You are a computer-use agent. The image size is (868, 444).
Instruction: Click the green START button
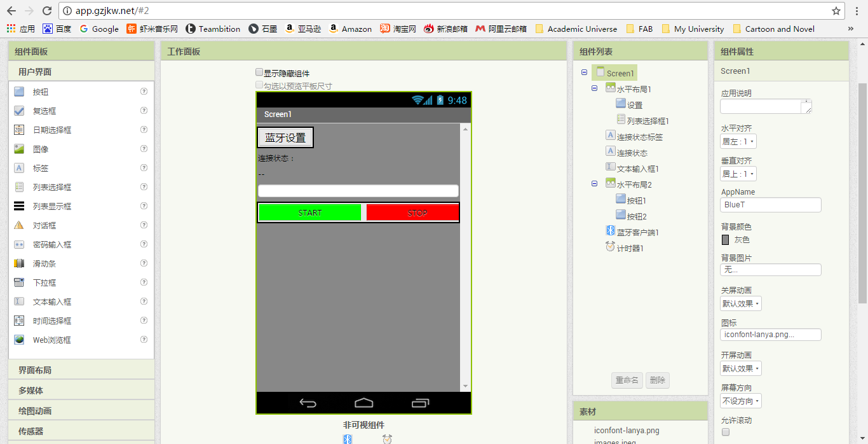pyautogui.click(x=310, y=212)
